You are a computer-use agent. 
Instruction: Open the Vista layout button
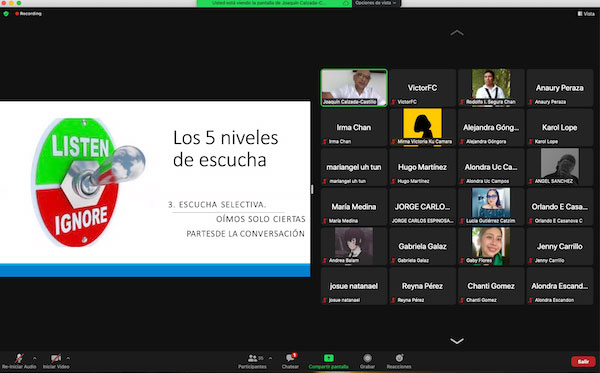pos(586,14)
